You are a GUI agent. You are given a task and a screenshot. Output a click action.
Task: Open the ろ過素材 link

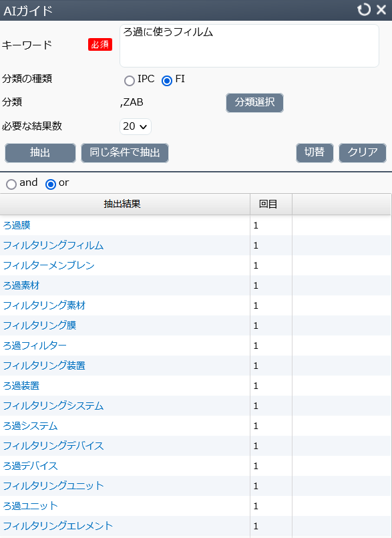pos(21,285)
